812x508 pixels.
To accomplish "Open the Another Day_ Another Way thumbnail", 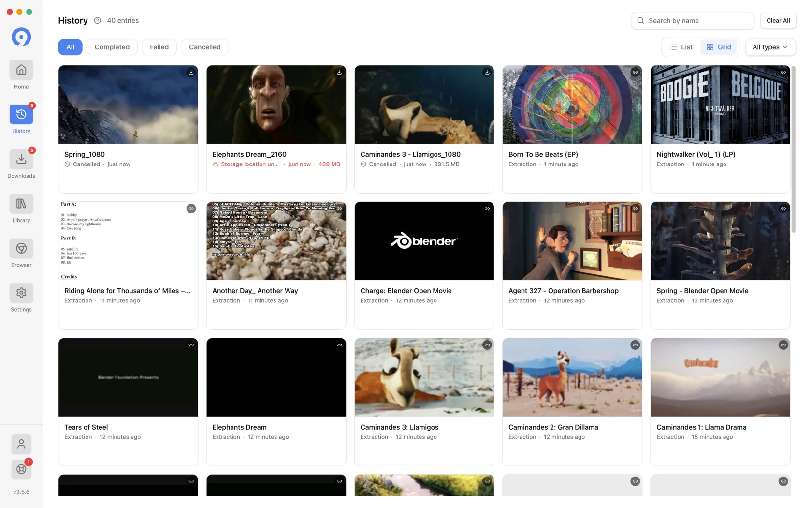I will 276,241.
